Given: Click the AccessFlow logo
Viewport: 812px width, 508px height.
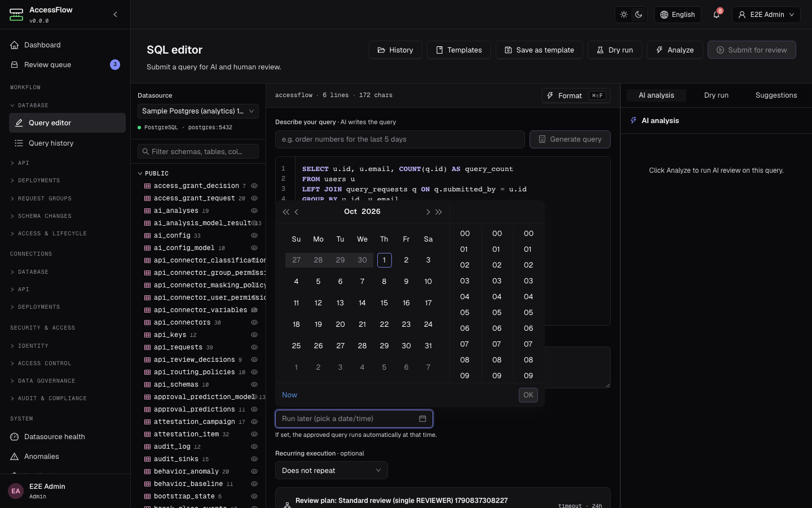Looking at the screenshot, I should point(16,15).
